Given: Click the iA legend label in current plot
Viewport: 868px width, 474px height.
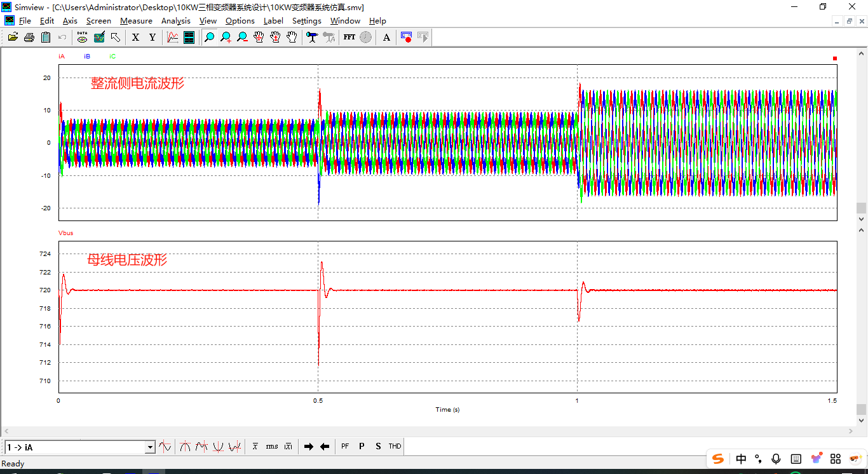Looking at the screenshot, I should click(62, 57).
